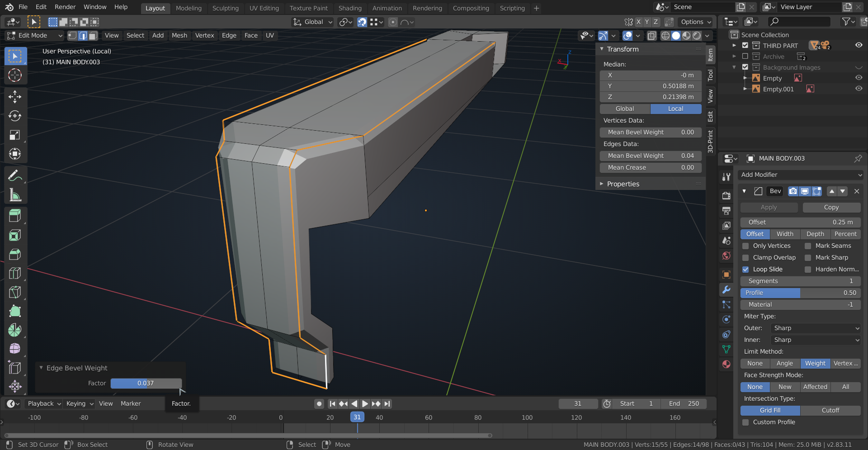868x450 pixels.
Task: Open the Vertex menu
Action: click(204, 36)
